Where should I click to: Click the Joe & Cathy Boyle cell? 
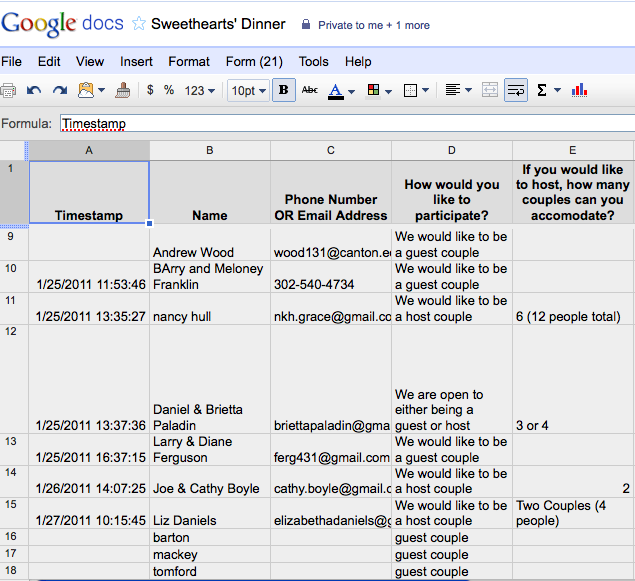pos(210,481)
